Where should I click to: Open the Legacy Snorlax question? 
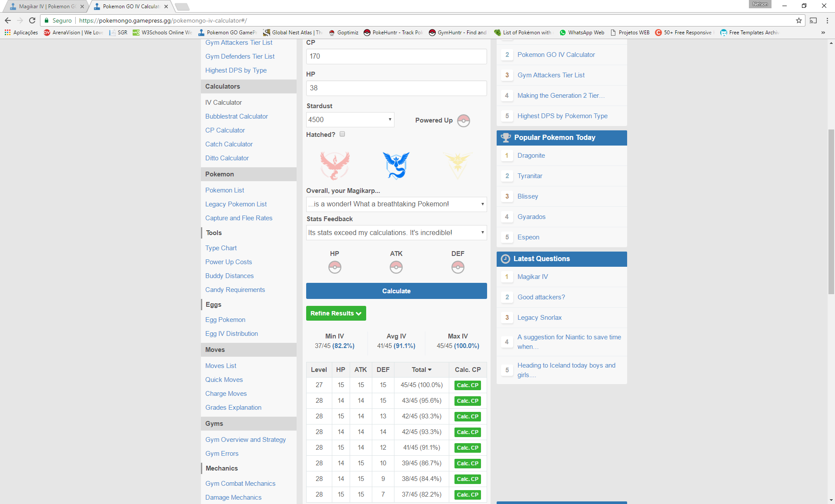[539, 318]
